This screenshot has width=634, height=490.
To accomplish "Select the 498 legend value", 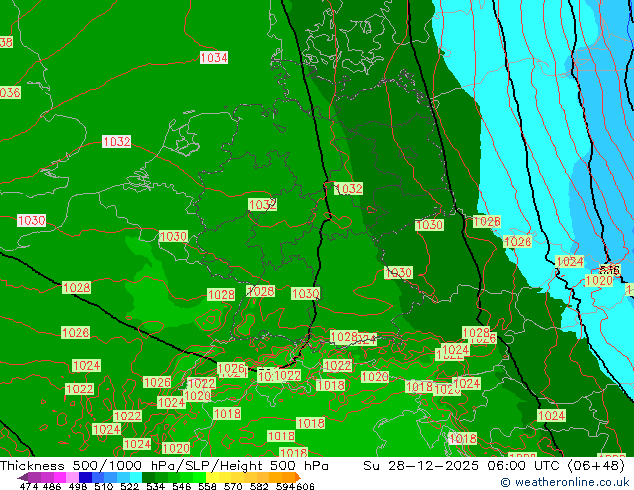I will (x=78, y=486).
